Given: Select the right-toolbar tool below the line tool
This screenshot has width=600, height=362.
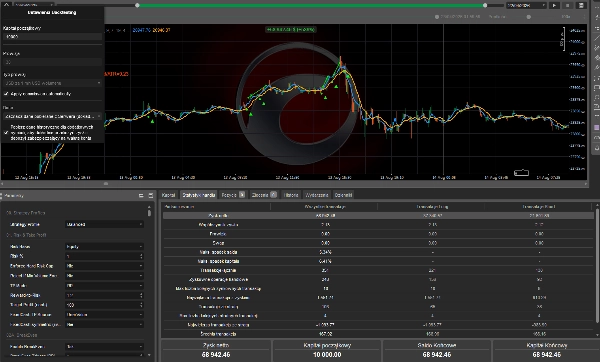Looking at the screenshot, I should point(596,48).
